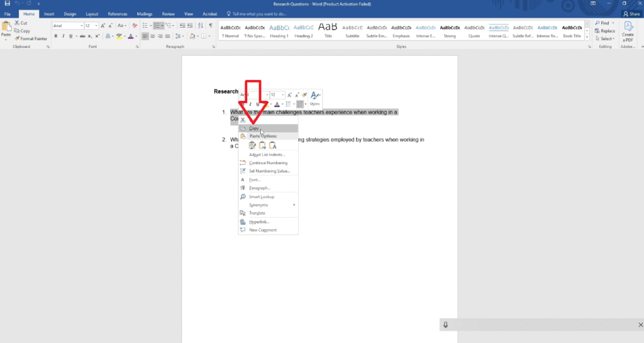644x343 pixels.
Task: Choose Copy from the context menu
Action: 253,128
